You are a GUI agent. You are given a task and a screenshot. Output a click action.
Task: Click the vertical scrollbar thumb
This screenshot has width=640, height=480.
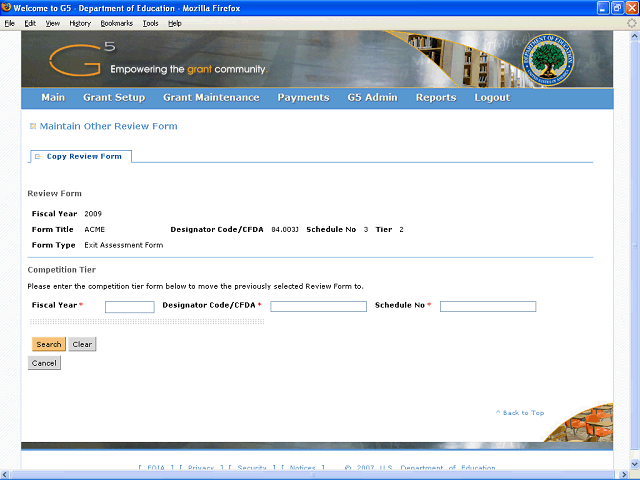point(635,246)
